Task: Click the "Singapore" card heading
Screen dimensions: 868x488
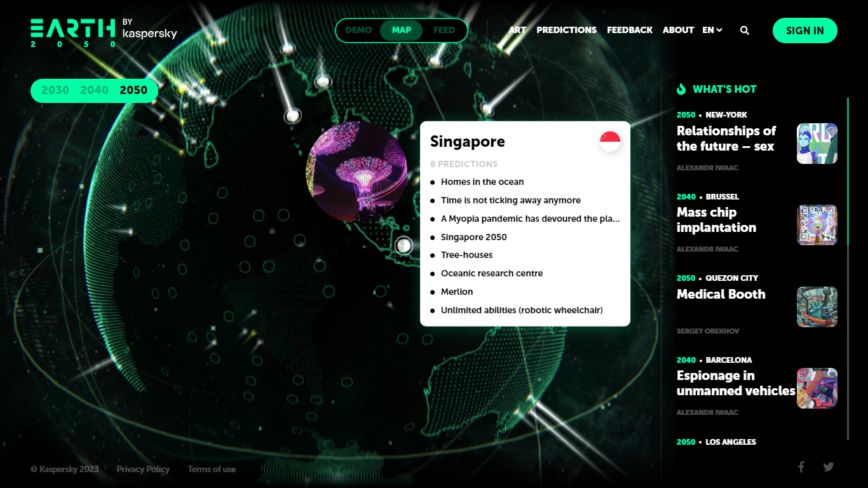Action: coord(468,142)
